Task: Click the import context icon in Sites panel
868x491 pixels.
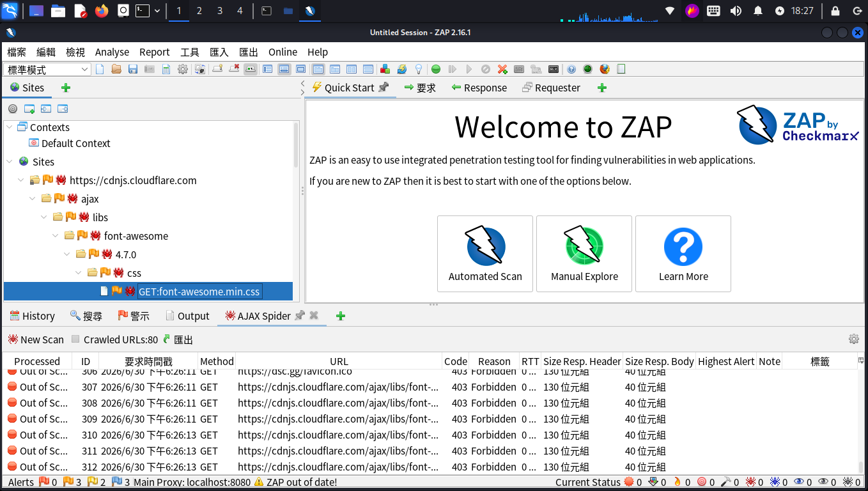Action: point(46,109)
